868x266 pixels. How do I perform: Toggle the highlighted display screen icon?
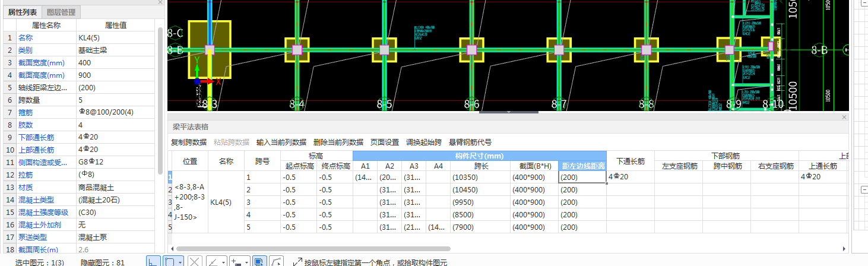coord(259,261)
